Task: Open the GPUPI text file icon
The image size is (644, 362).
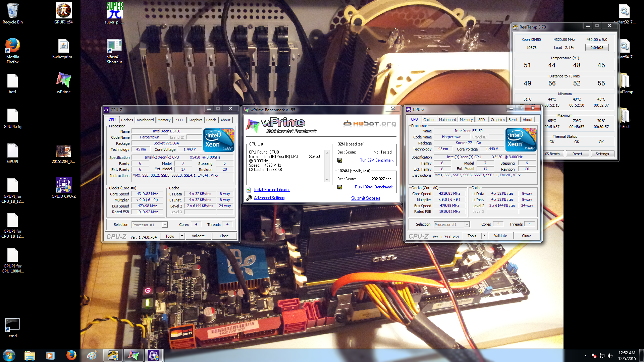Action: pyautogui.click(x=12, y=154)
